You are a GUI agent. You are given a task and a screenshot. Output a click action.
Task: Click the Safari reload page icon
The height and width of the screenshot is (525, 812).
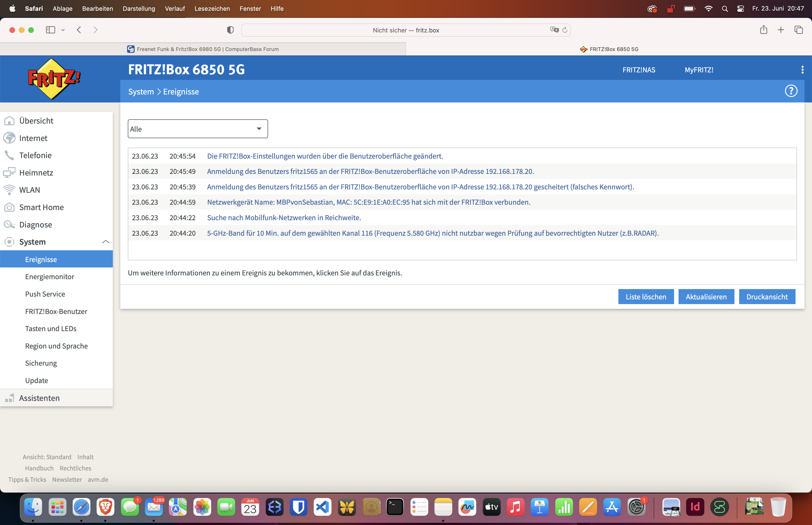(565, 30)
